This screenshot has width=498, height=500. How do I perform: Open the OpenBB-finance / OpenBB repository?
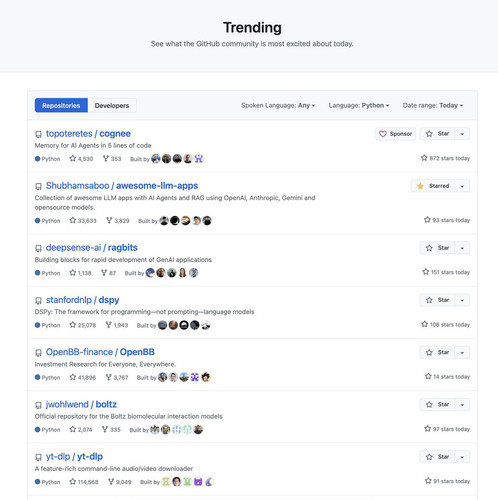[x=100, y=352]
